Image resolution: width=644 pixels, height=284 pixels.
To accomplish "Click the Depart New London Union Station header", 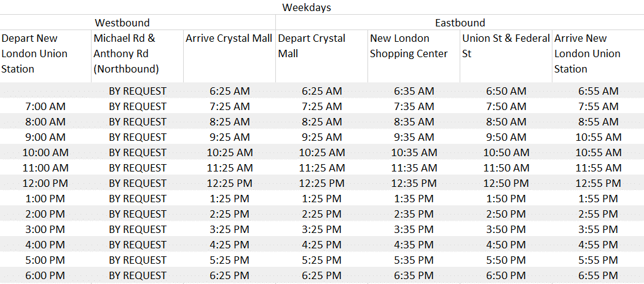I will tap(45, 56).
